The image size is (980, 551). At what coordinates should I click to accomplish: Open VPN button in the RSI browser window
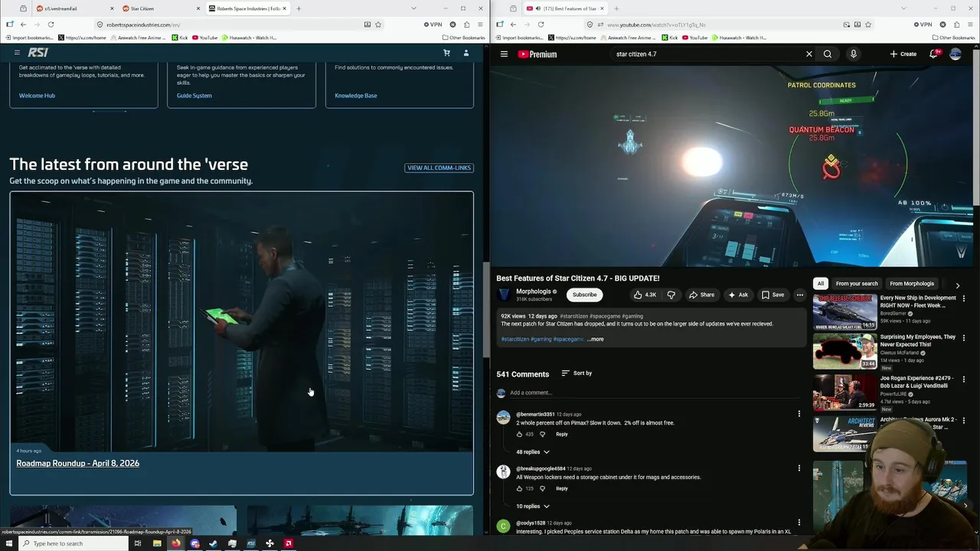pos(433,24)
